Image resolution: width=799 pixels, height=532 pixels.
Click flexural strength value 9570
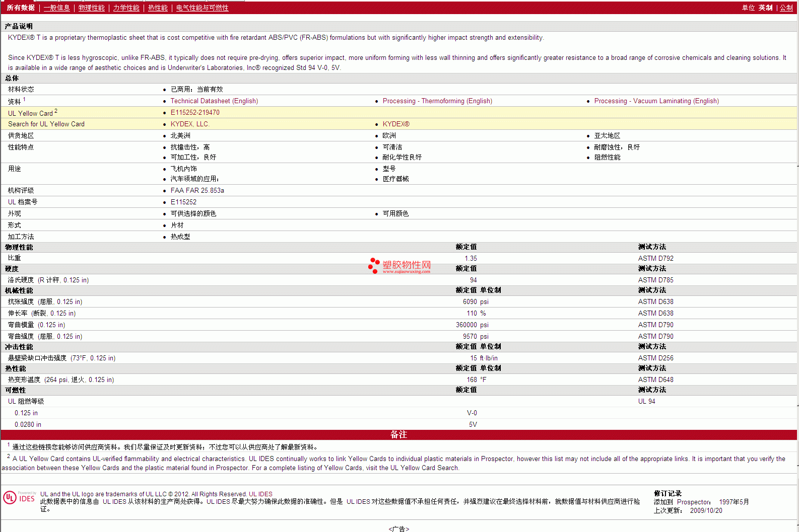470,337
